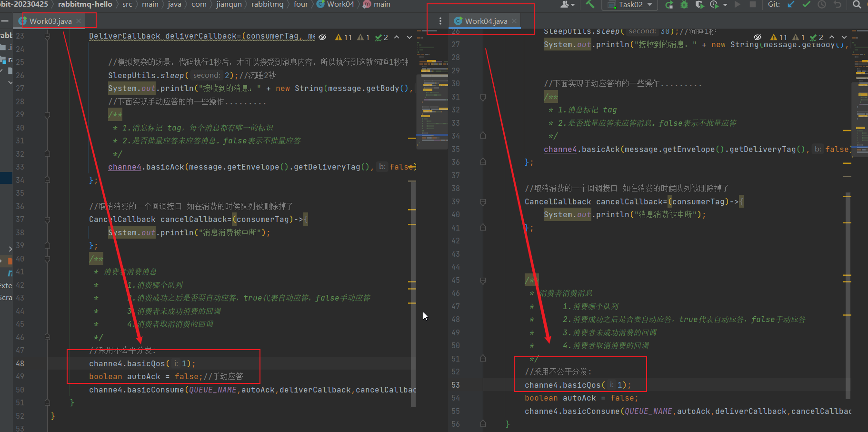Close the Work03.java tab
Screen dimensions: 868x432
[x=79, y=21]
